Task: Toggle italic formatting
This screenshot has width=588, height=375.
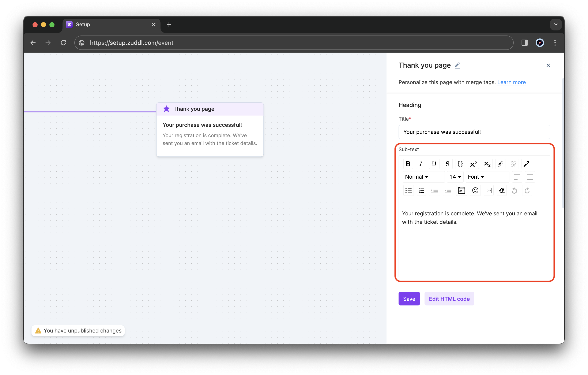Action: pyautogui.click(x=421, y=163)
